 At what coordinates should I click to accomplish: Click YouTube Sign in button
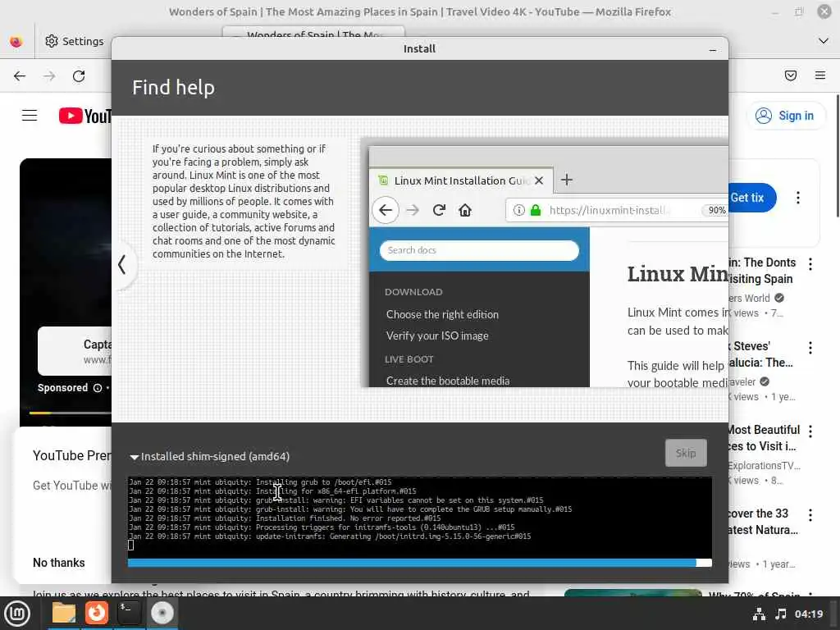pos(785,116)
